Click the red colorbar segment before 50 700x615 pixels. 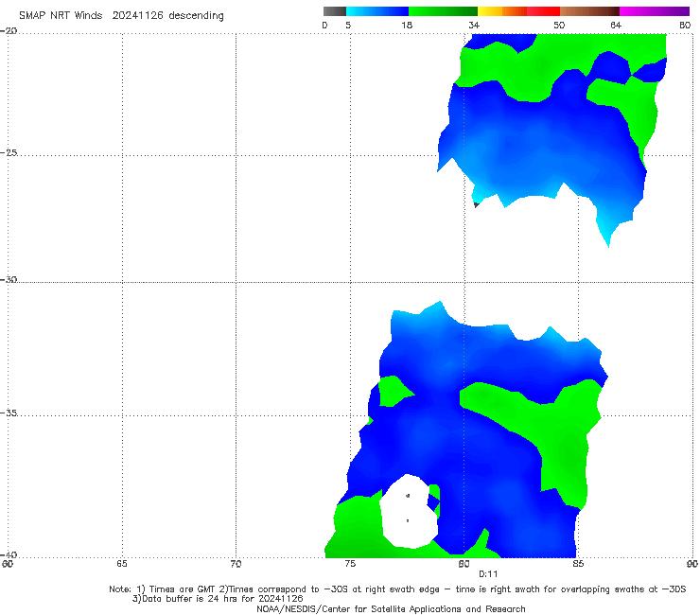[x=543, y=11]
